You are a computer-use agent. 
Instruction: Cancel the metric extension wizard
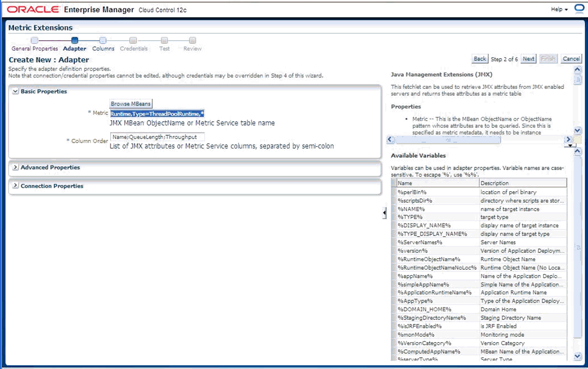click(x=571, y=59)
